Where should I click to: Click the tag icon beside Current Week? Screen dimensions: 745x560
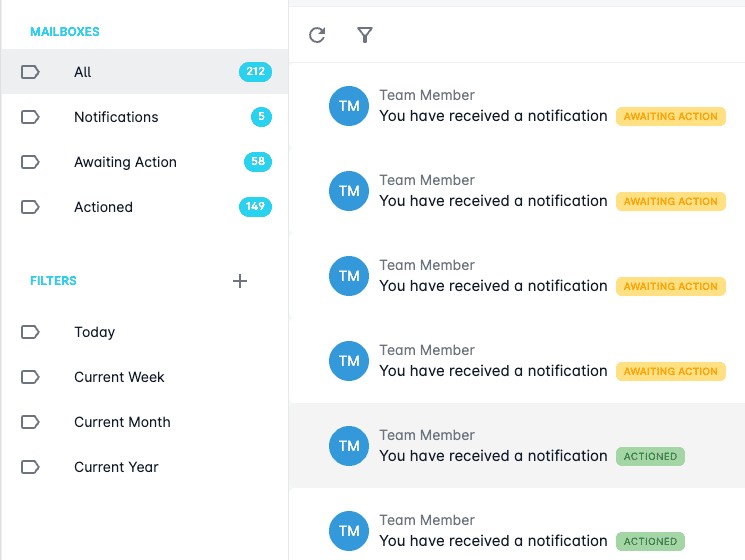pyautogui.click(x=30, y=377)
